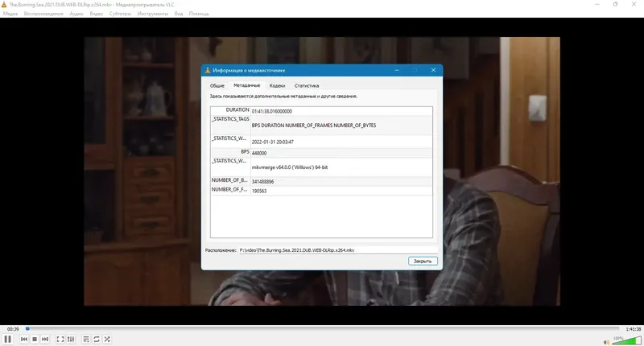
Task: Open the Помощь menu
Action: [199, 14]
